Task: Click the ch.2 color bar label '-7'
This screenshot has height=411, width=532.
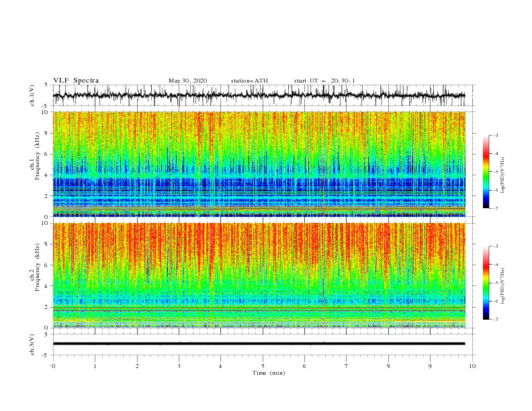Action: pos(495,320)
